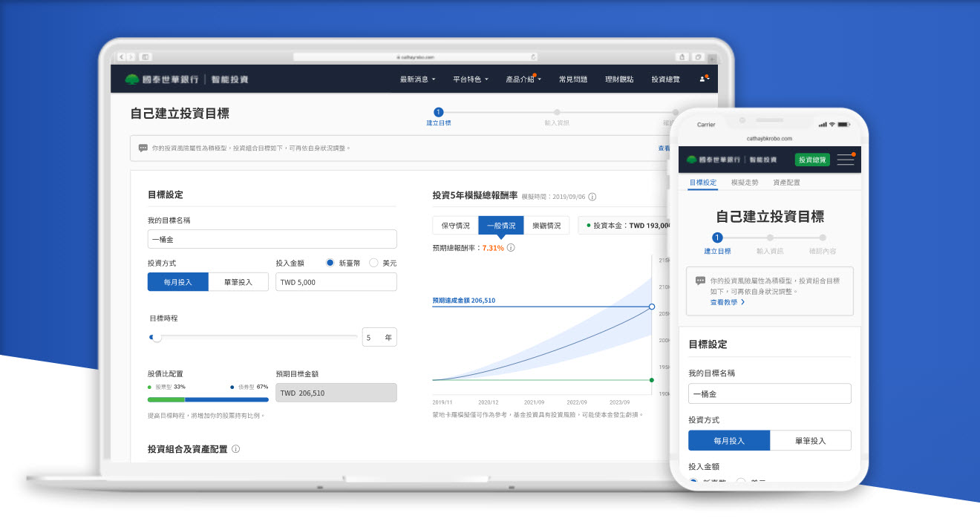Click the 我的目標名稱 input field on laptop

(x=272, y=239)
